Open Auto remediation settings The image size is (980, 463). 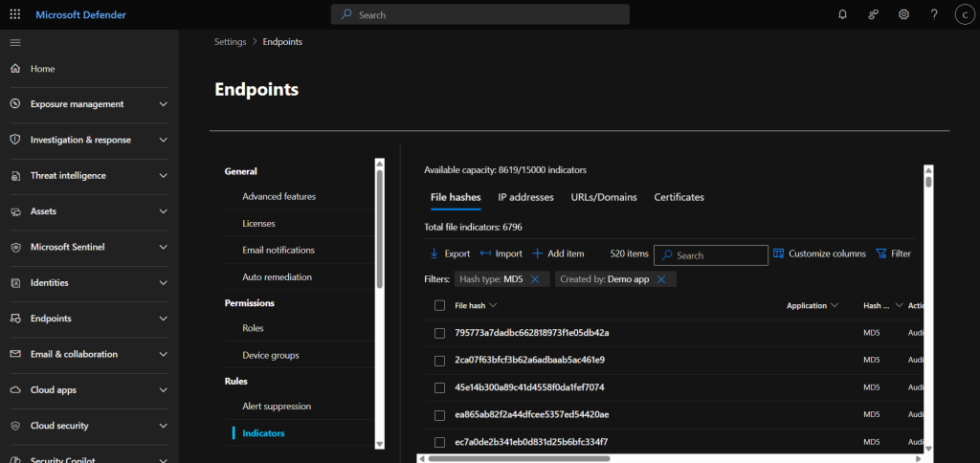(277, 276)
